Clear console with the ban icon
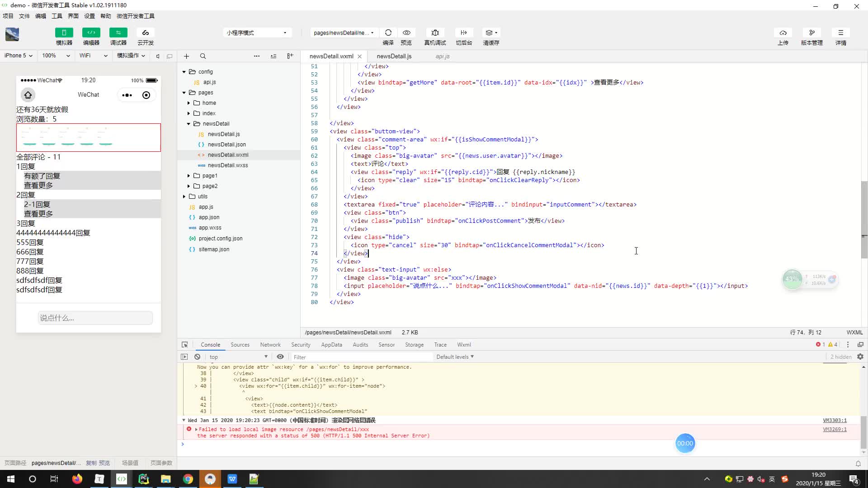This screenshot has height=488, width=868. (x=197, y=357)
